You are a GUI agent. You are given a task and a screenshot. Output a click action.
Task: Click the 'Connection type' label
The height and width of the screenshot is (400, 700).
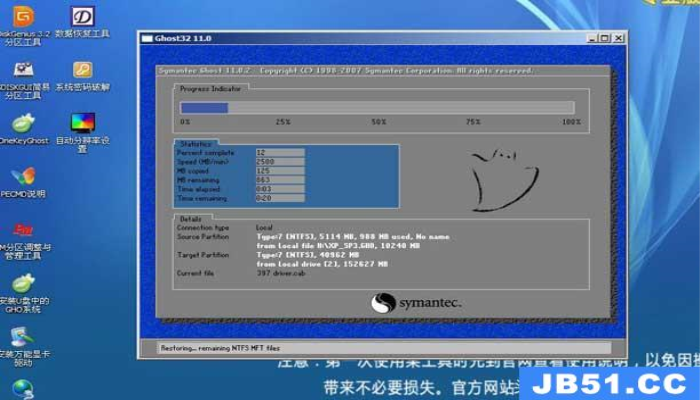tap(203, 228)
